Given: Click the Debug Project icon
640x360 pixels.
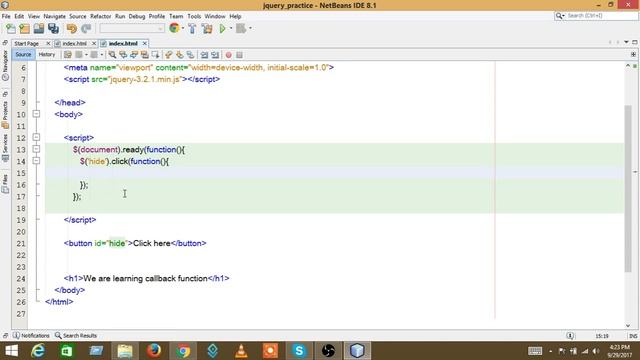Looking at the screenshot, I should pos(241,29).
